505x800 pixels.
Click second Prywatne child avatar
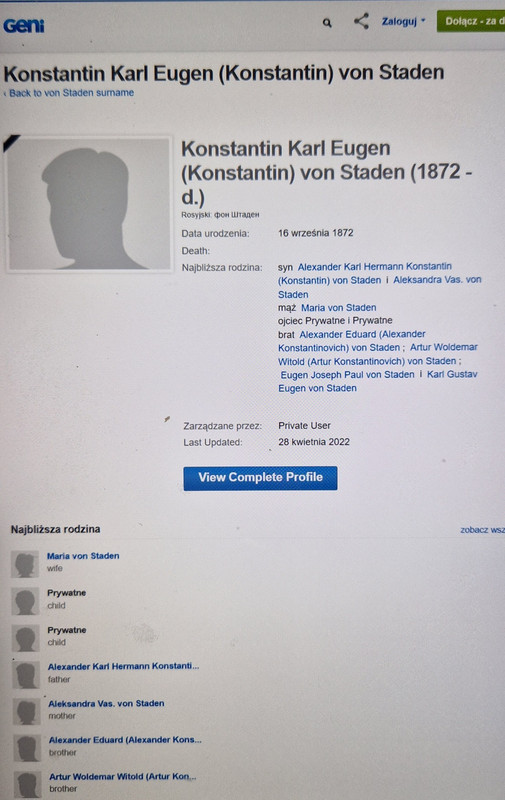(26, 638)
